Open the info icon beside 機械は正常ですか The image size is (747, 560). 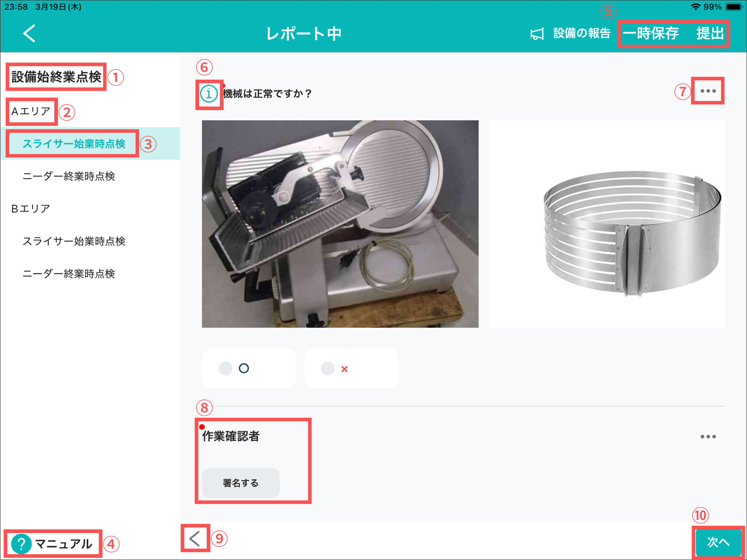click(x=209, y=94)
